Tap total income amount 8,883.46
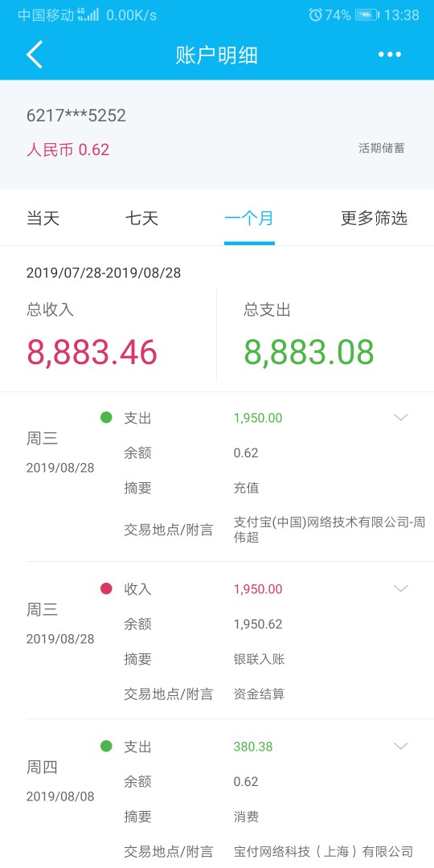The image size is (434, 868). coord(92,352)
